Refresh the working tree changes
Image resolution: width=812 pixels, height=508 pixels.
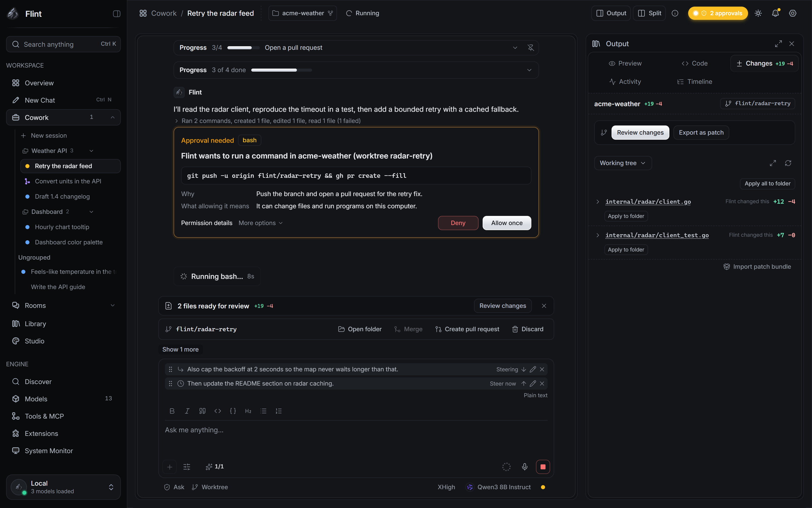click(788, 163)
